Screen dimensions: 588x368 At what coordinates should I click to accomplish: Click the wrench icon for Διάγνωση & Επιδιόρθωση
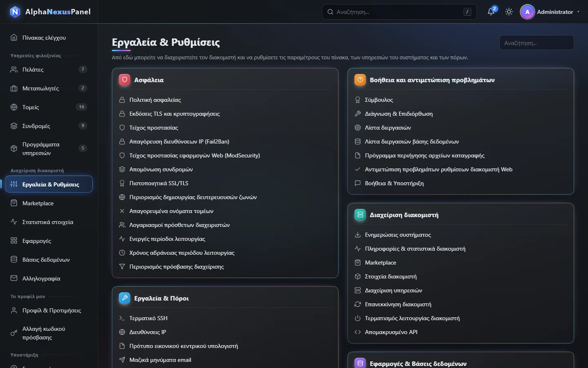(x=358, y=114)
